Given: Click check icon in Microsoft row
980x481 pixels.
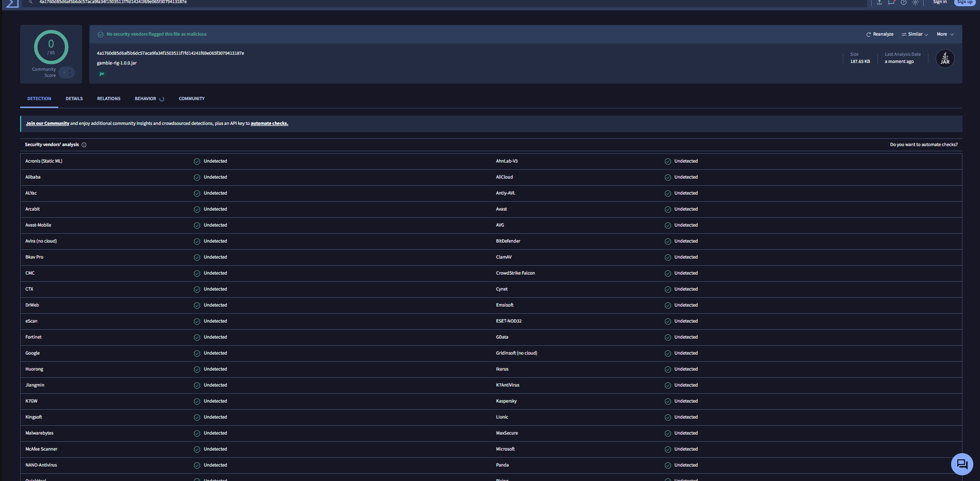Looking at the screenshot, I should click(x=668, y=450).
